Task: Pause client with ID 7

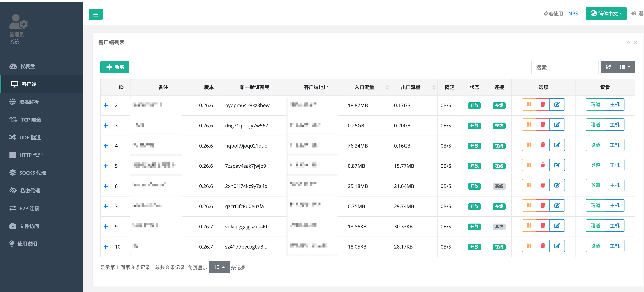Action: (x=529, y=206)
